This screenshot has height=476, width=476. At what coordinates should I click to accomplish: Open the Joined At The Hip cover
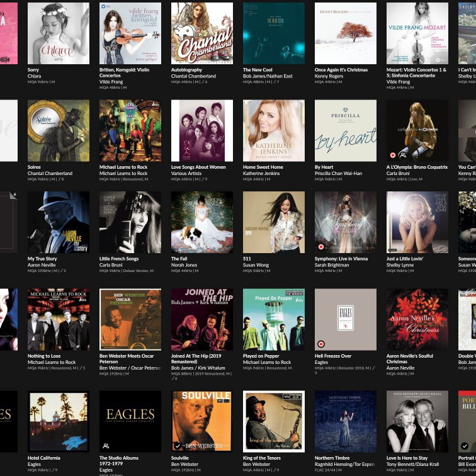point(202,319)
